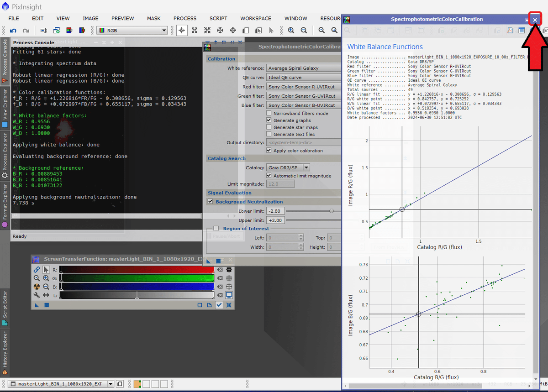Click the STF monitor screen icon, L row
548x392 pixels.
(x=229, y=295)
